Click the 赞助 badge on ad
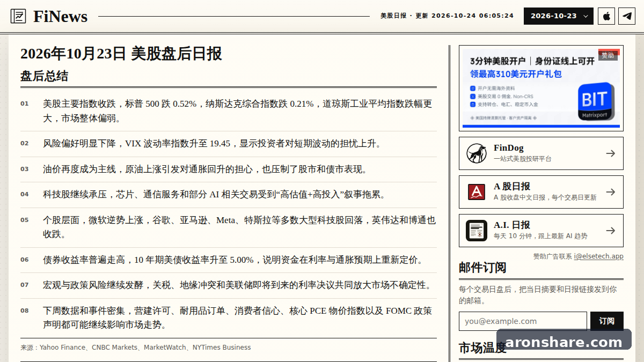 click(x=608, y=55)
